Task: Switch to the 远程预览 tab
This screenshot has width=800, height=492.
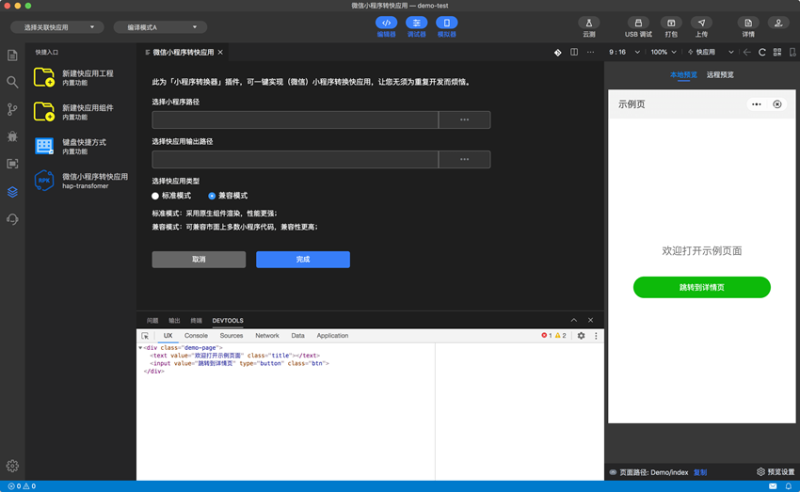Action: pyautogui.click(x=720, y=75)
